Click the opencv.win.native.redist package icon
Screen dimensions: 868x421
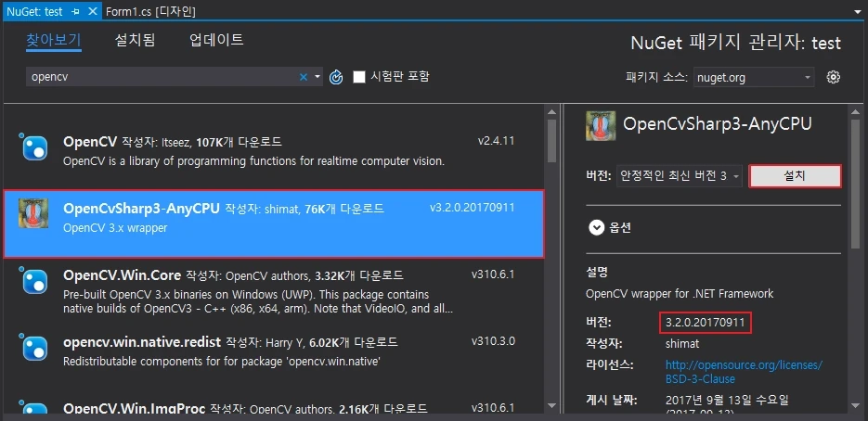tap(34, 348)
